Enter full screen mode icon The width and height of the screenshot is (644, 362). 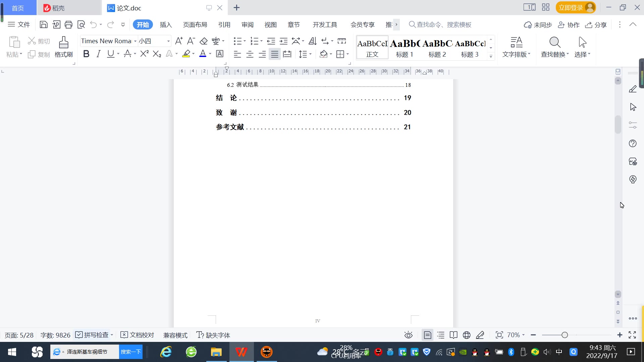click(x=632, y=335)
